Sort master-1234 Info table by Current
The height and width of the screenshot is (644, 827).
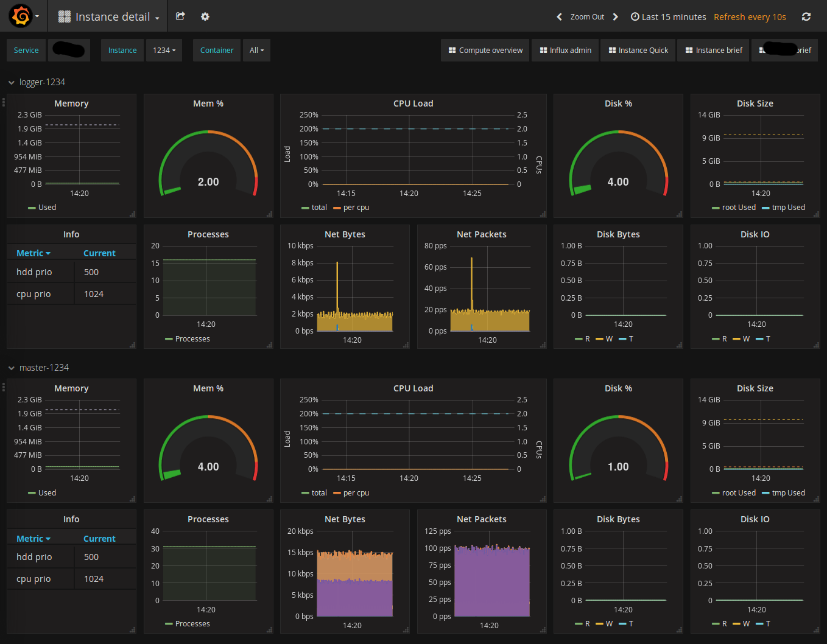(x=99, y=539)
